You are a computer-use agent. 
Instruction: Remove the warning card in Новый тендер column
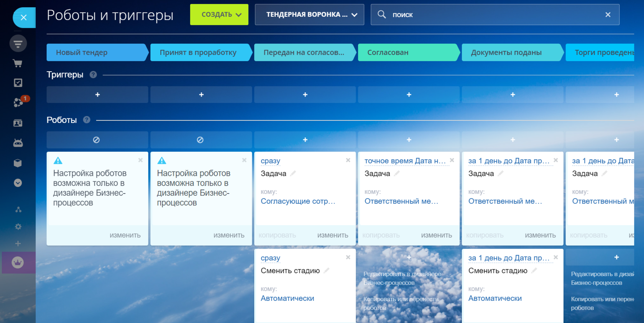141,160
